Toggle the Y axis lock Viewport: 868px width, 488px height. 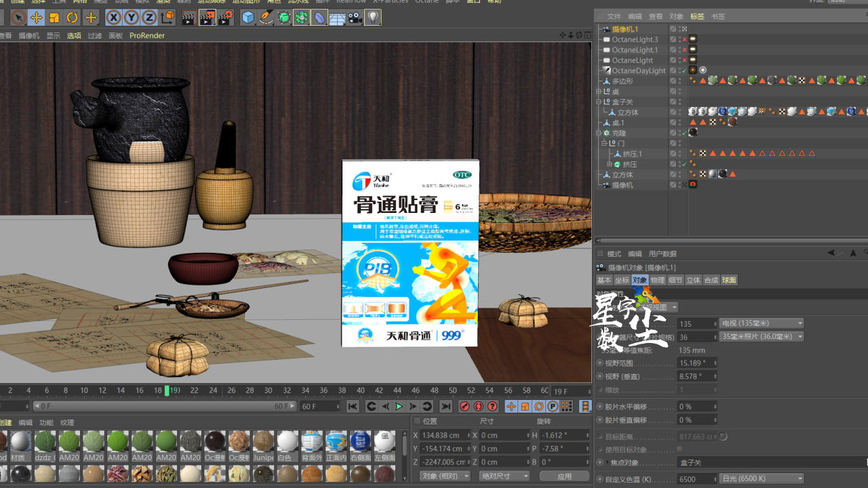coord(132,18)
